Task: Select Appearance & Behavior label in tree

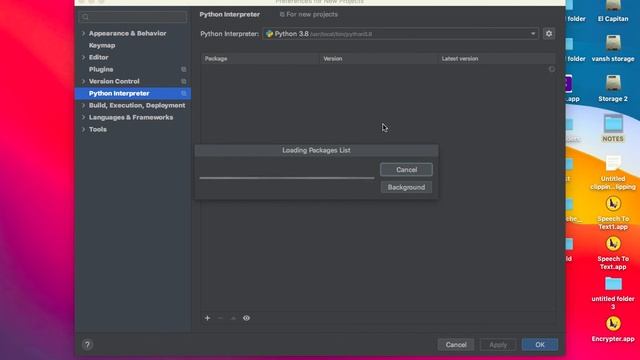Action: click(127, 33)
